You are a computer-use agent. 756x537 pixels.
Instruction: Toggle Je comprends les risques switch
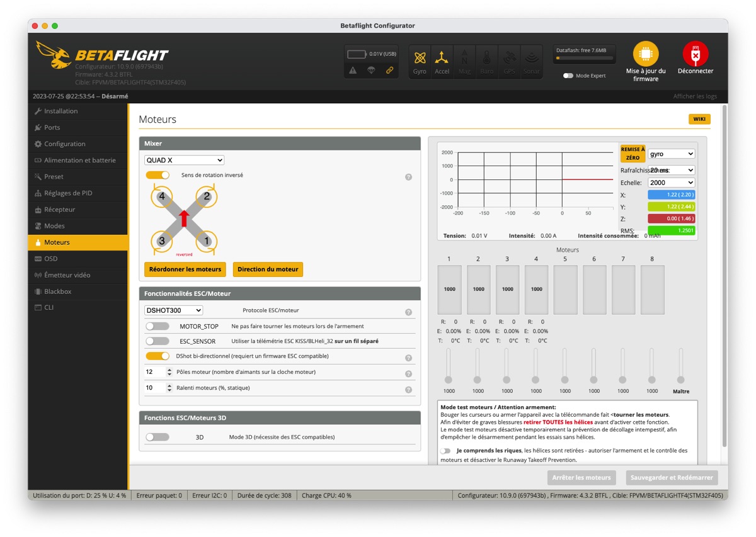pyautogui.click(x=446, y=451)
